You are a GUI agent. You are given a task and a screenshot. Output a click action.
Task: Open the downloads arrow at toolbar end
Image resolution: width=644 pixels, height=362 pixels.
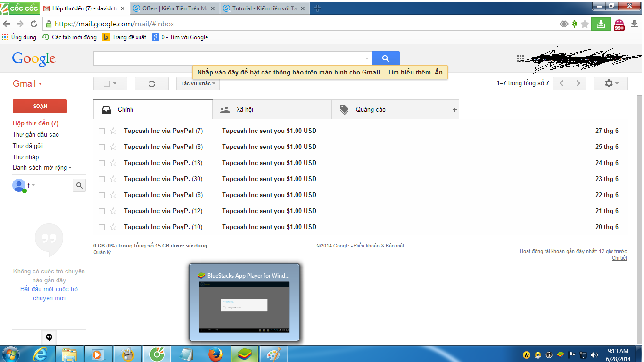click(635, 24)
